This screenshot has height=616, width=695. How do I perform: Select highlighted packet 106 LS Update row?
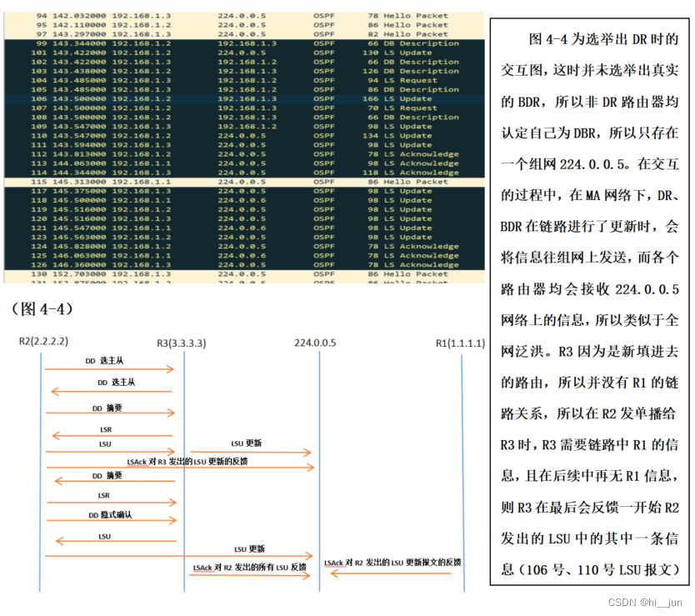244,99
